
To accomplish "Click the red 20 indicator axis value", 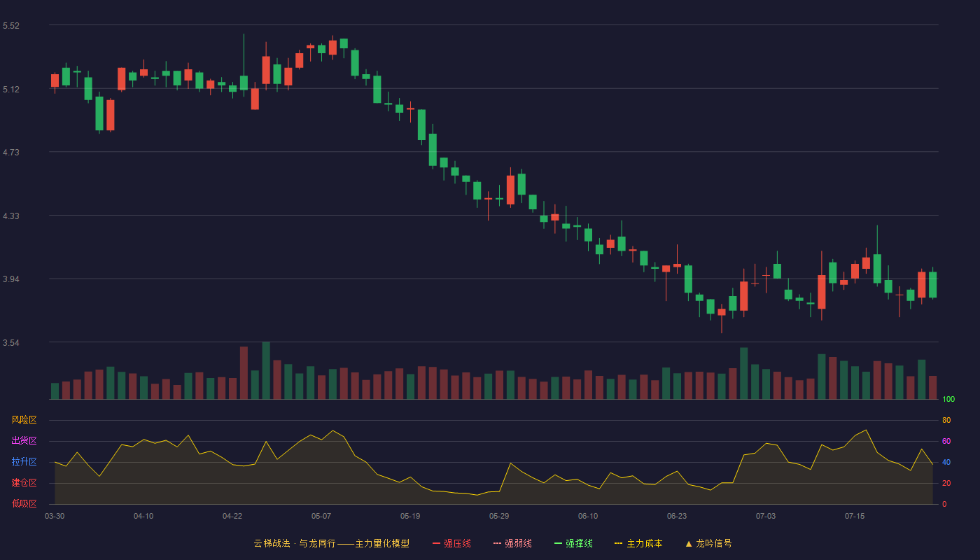I will point(946,484).
